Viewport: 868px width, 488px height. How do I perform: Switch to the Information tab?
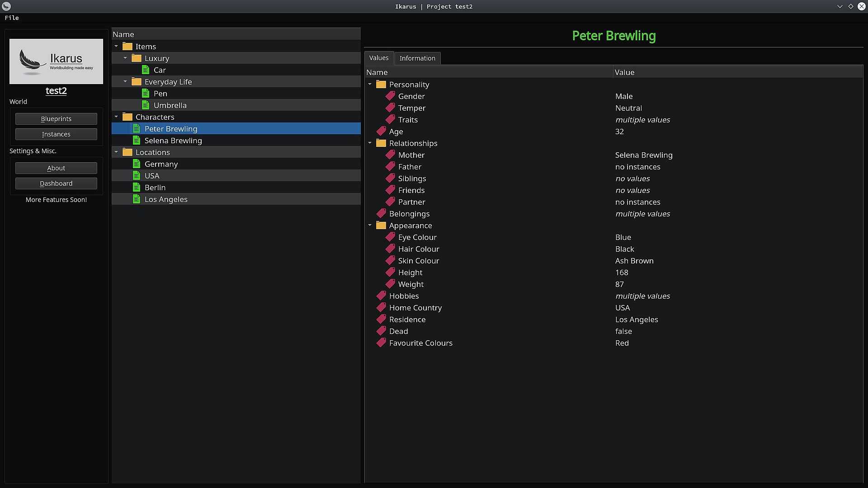[x=417, y=58]
